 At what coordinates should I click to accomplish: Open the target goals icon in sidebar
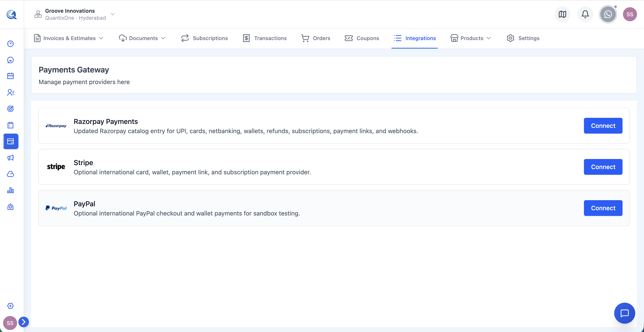[x=11, y=109]
